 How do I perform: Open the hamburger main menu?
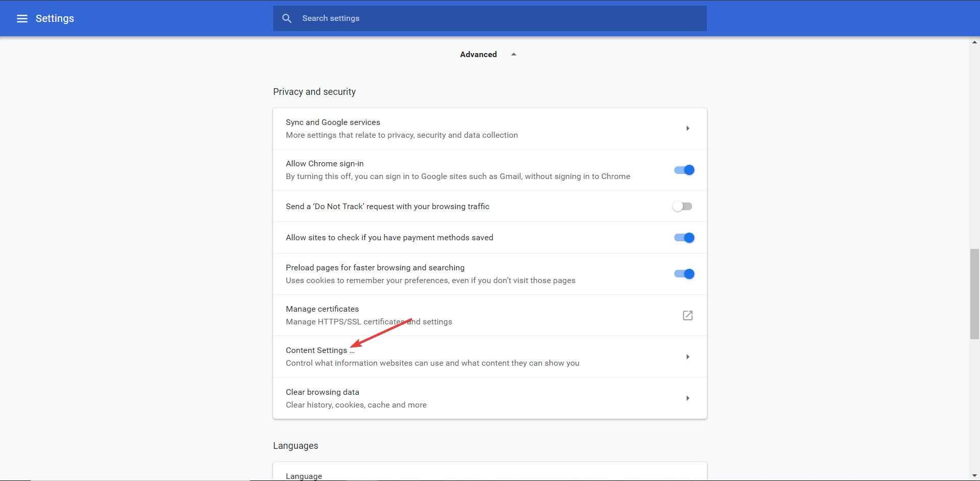pos(22,18)
